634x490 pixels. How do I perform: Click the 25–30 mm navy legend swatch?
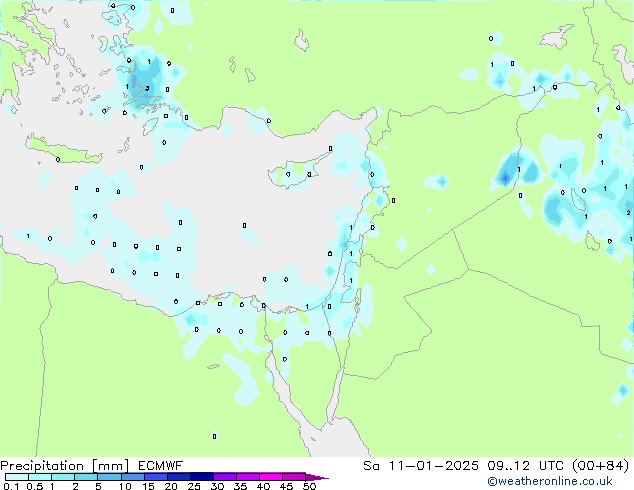[x=201, y=477]
